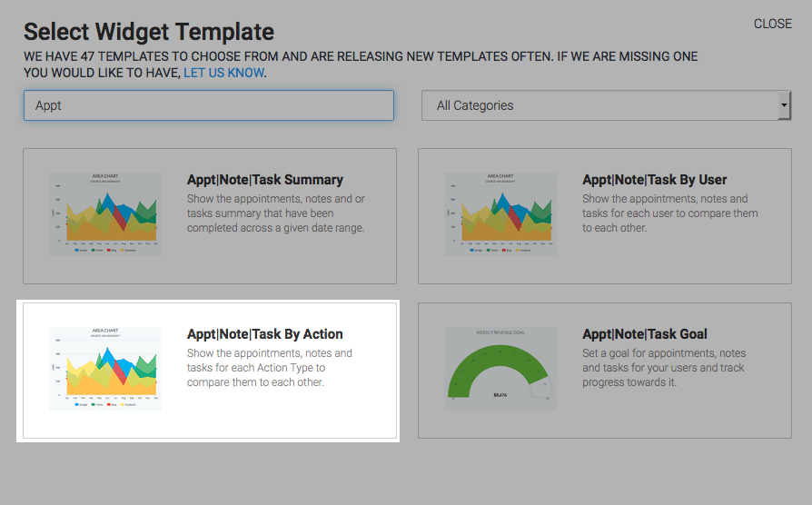Click the By User template description text
The width and height of the screenshot is (812, 505).
click(x=670, y=213)
